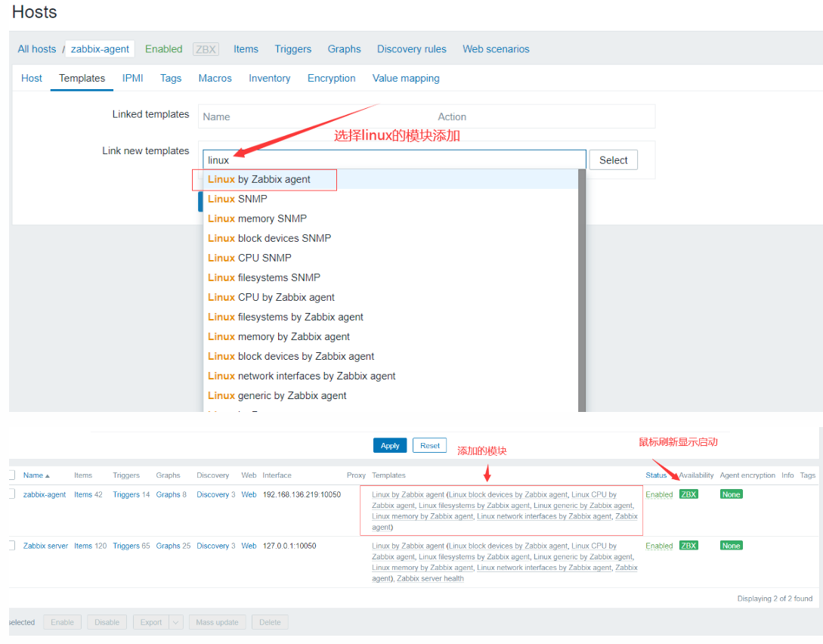Toggle Enabled status of zabbix-agent row
Screen dimensions: 823x644
[x=659, y=494]
